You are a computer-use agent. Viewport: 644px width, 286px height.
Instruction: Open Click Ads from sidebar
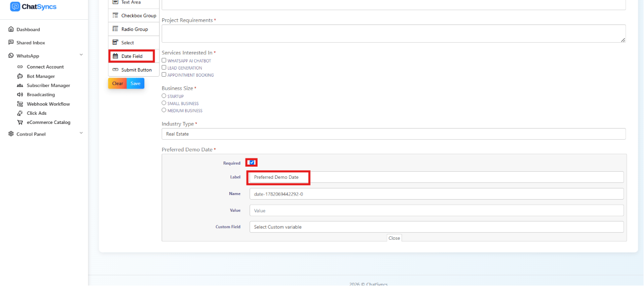tap(37, 113)
